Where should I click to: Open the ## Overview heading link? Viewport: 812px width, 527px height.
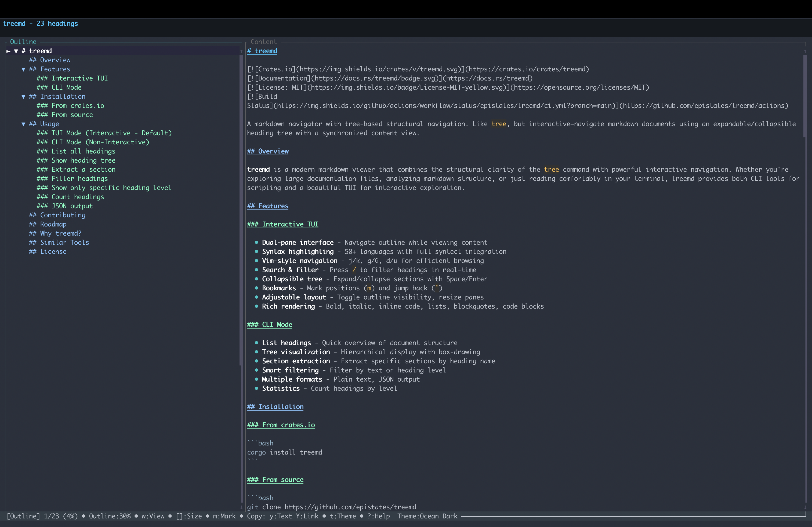pos(267,151)
